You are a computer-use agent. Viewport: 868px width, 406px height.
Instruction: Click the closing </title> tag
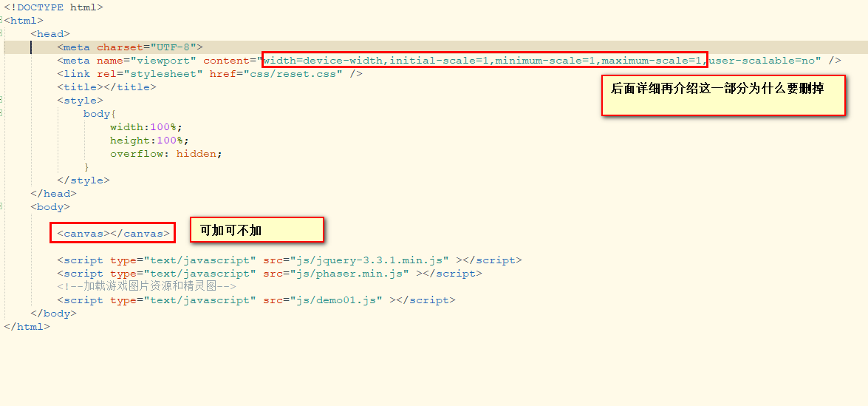129,87
